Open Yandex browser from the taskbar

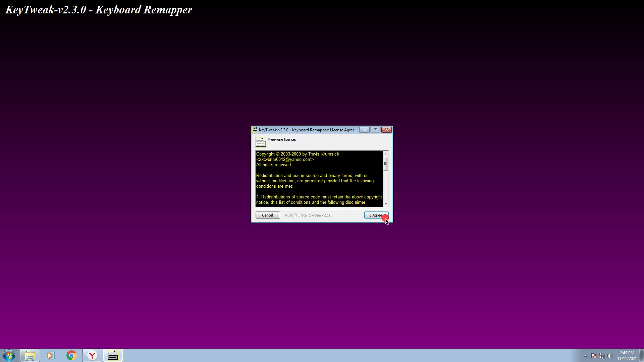coord(92,355)
